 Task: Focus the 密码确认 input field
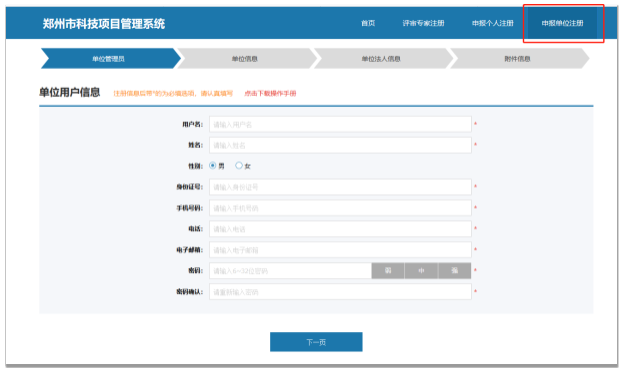(340, 292)
